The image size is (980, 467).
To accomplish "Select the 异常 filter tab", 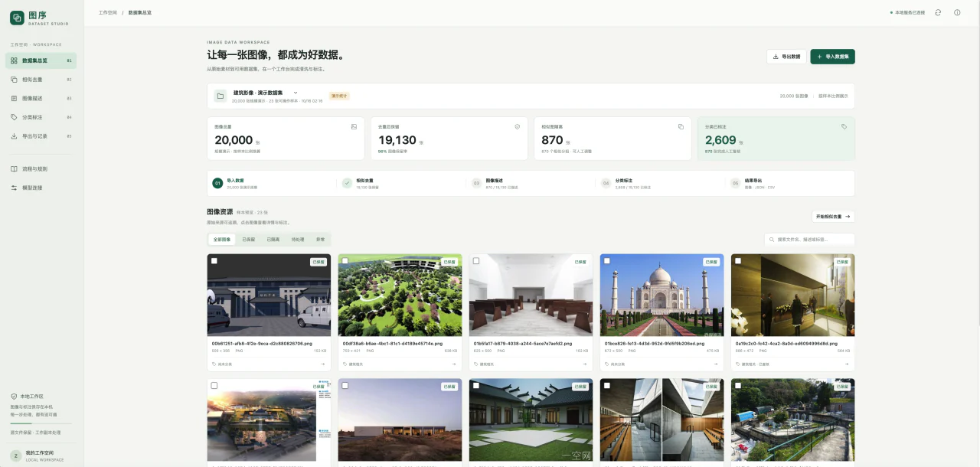I will tap(320, 240).
